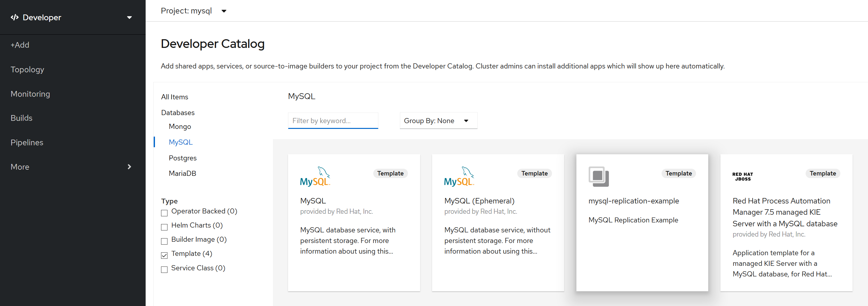This screenshot has width=868, height=306.
Task: Open the +Add navigation item
Action: point(20,45)
